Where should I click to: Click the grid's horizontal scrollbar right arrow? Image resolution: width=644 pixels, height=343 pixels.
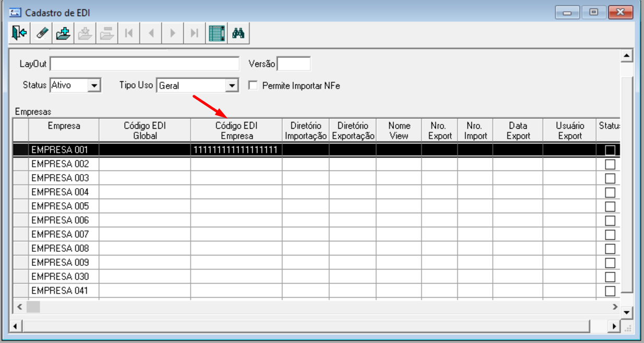614,307
